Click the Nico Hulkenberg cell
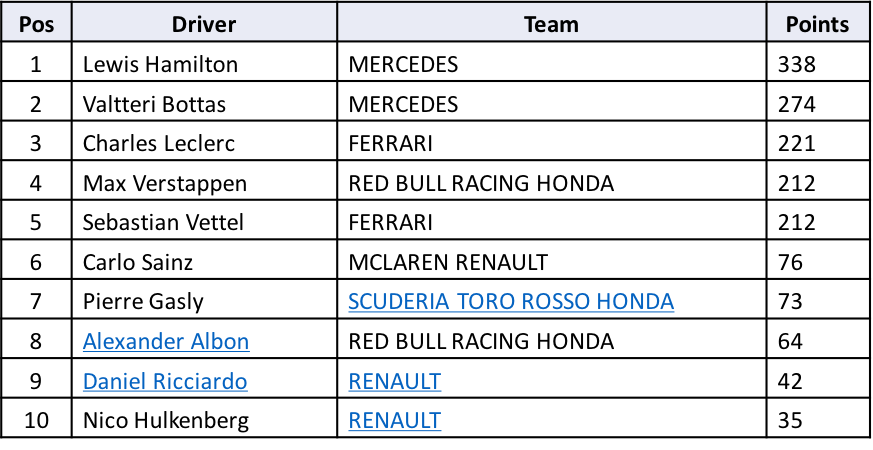The width and height of the screenshot is (873, 450). [x=204, y=420]
